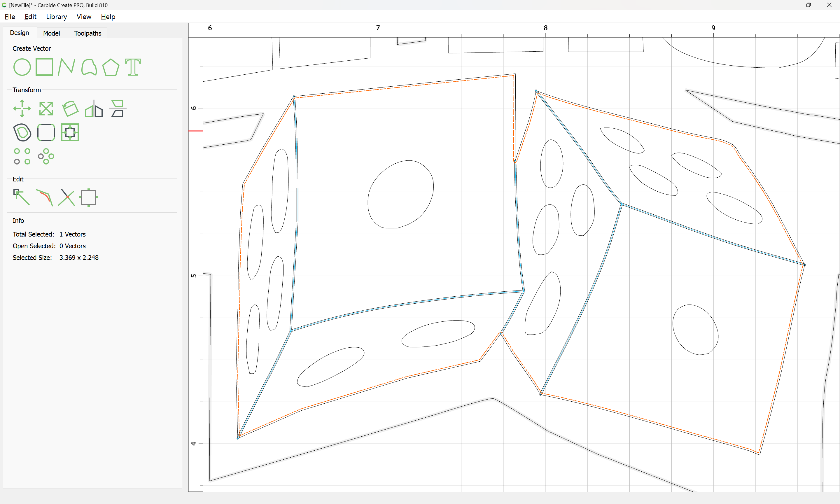Minimize the Carbide Create window
Viewport: 840px width, 504px height.
tap(788, 5)
